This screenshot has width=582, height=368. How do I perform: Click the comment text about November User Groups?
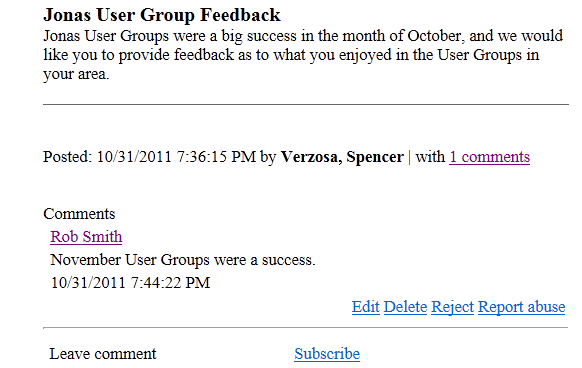[x=183, y=260]
